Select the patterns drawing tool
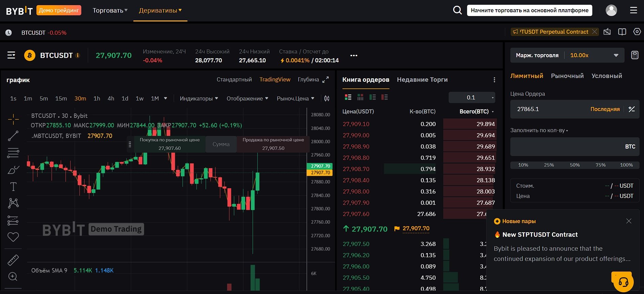Screen dimensions: 644x294 (13, 203)
